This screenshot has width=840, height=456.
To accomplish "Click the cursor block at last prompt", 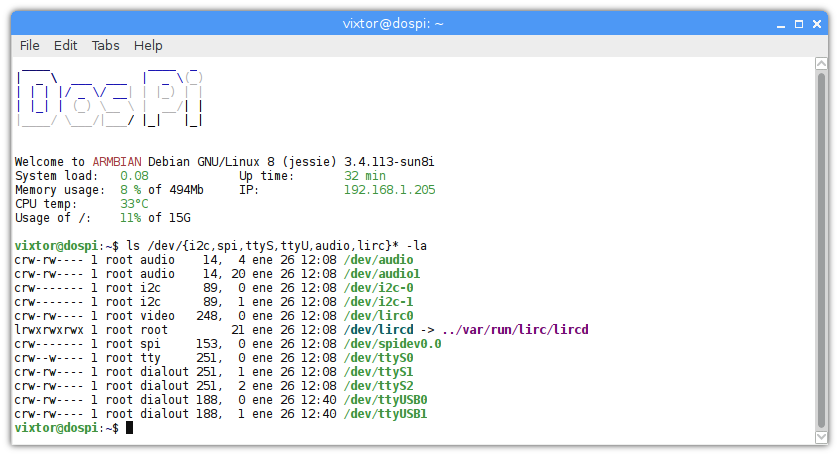I will pos(129,428).
